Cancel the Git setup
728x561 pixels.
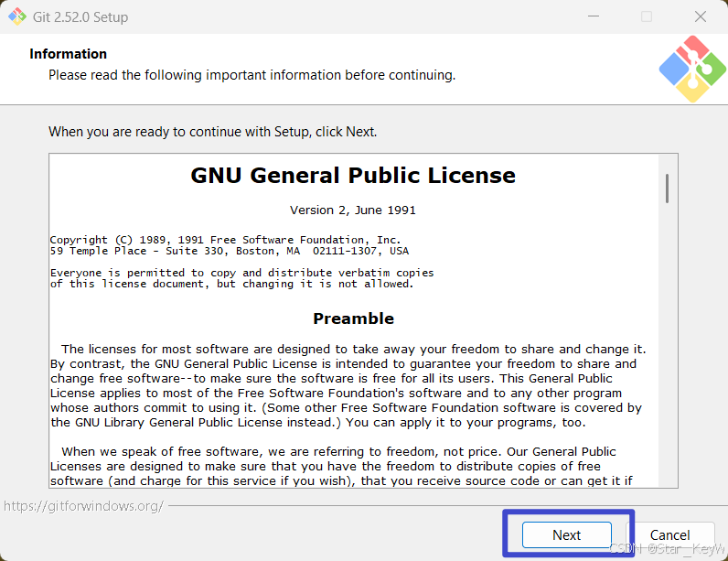pos(670,534)
